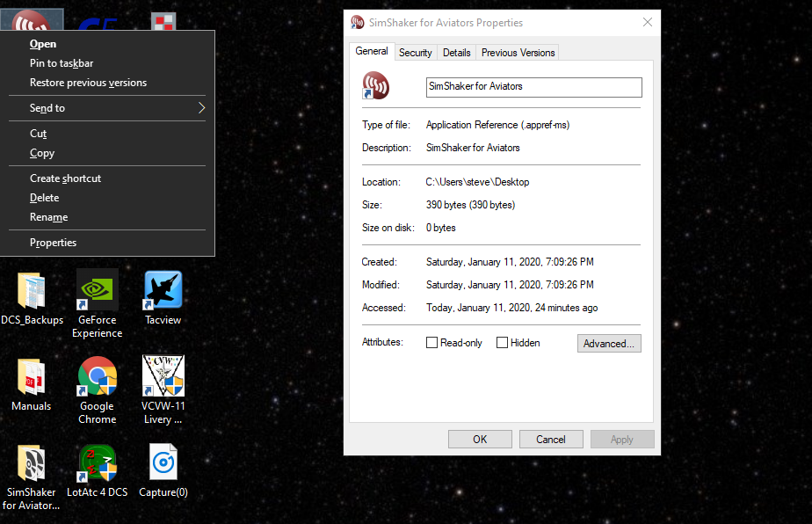This screenshot has width=812, height=524.
Task: Toggle the Hidden attribute checkbox
Action: [502, 343]
